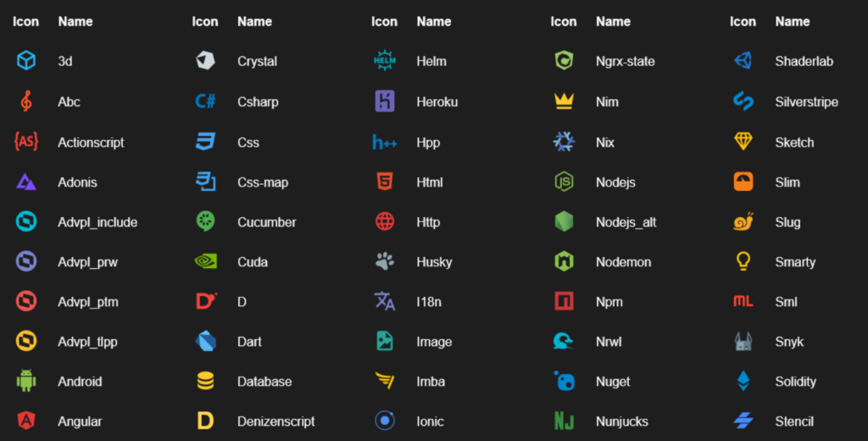Select the Npm red square icon

click(564, 301)
